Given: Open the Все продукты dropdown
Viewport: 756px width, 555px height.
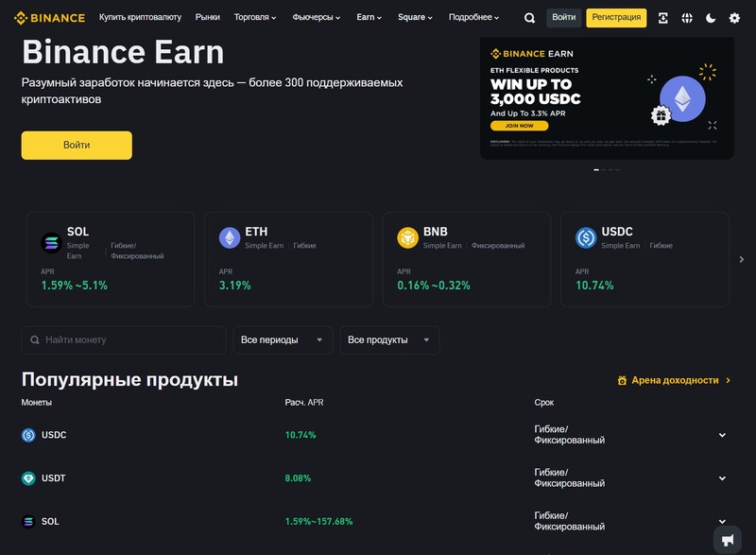Looking at the screenshot, I should click(389, 340).
